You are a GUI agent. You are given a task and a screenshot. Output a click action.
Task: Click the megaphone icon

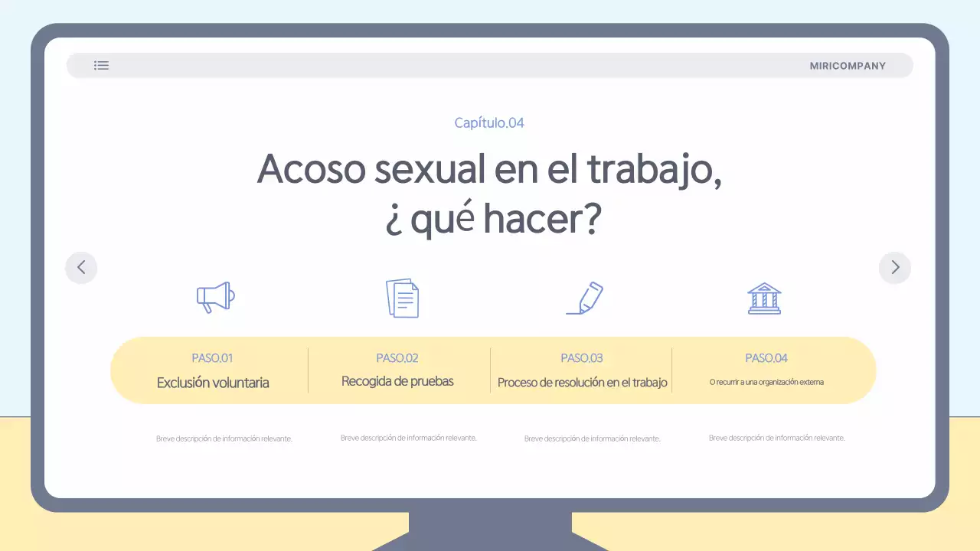click(215, 298)
